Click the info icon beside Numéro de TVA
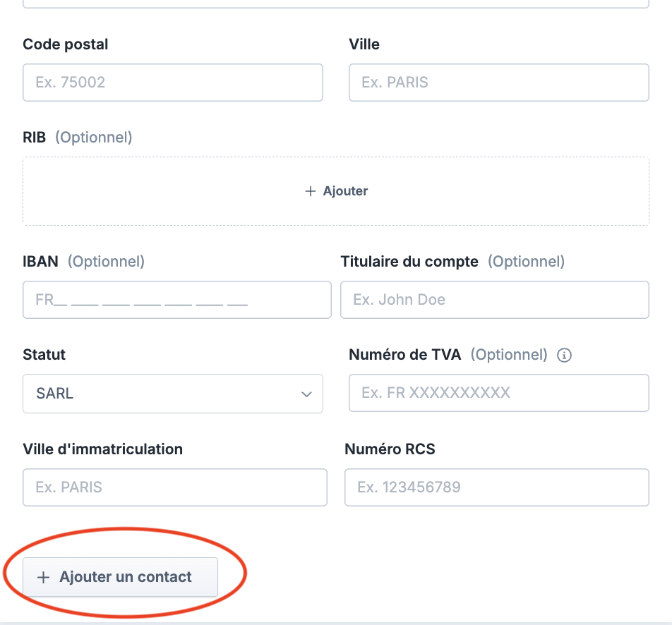Screen dimensions: 672x625 (564, 356)
